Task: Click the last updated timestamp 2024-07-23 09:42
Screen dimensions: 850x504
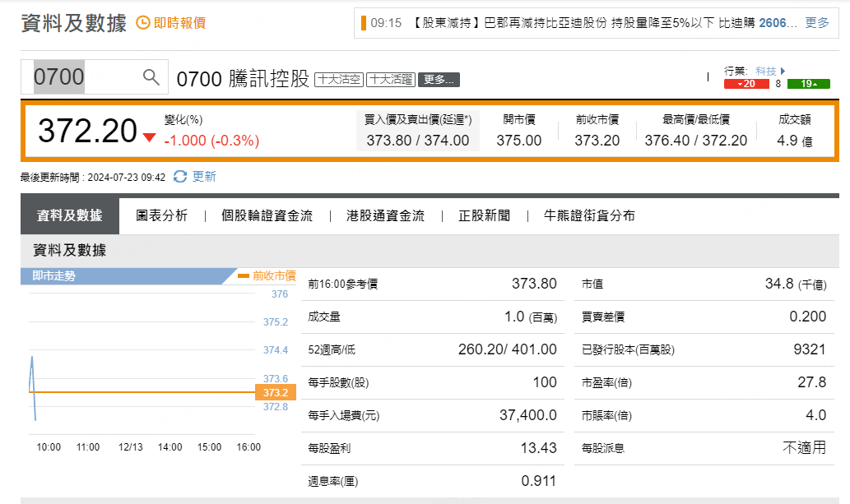Action: pos(127,178)
